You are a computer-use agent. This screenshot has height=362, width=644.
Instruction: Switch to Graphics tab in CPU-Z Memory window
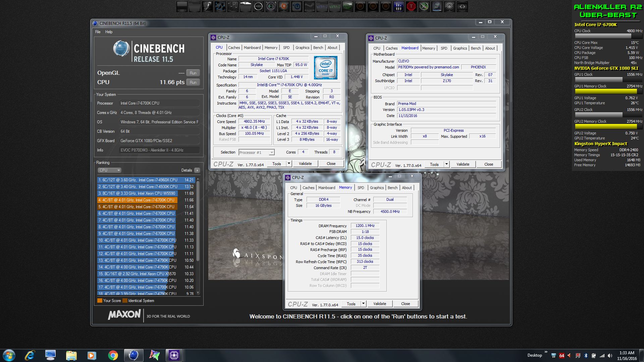tap(377, 188)
